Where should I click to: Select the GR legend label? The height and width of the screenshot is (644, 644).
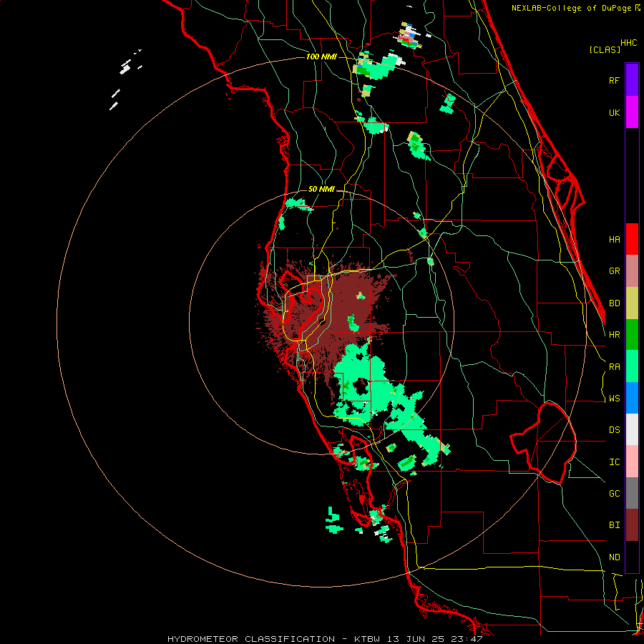point(614,271)
